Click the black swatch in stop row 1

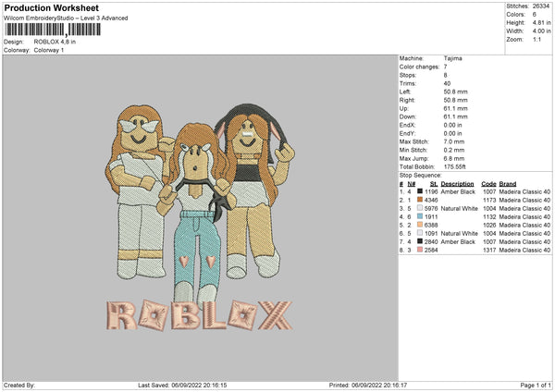coord(420,191)
